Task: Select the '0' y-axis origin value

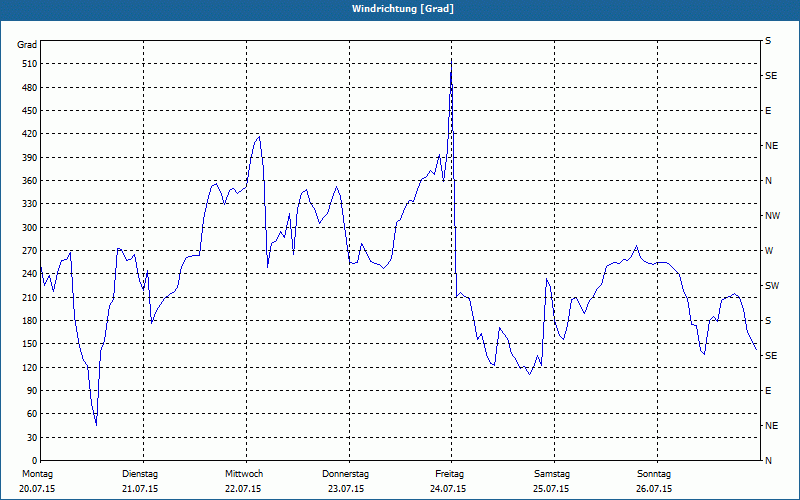Action: click(35, 461)
